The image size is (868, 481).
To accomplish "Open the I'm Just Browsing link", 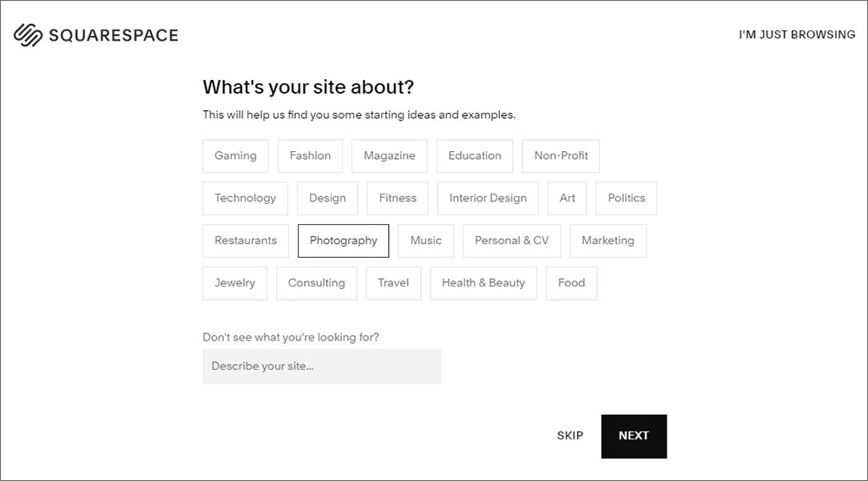I will (x=797, y=35).
